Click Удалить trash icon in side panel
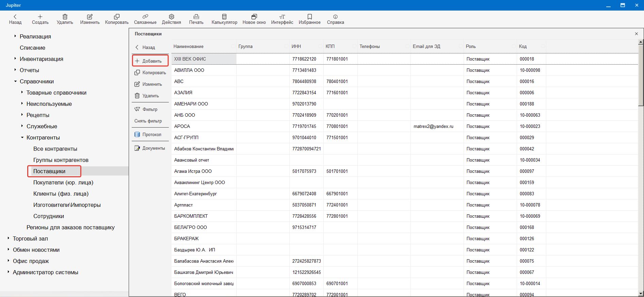Viewport: 644px width, 297px height. click(x=137, y=96)
